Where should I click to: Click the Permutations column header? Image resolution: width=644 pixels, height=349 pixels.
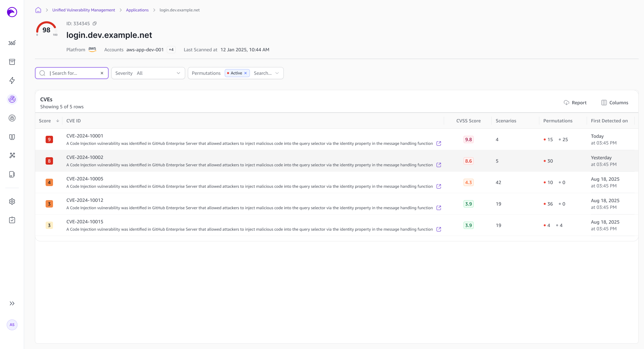pyautogui.click(x=558, y=121)
